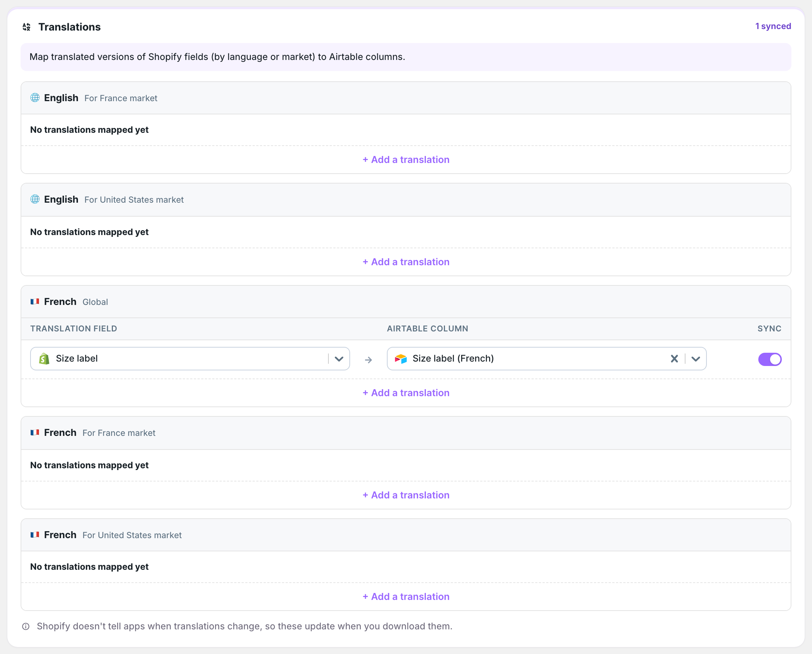Expand the Airtable column dropdown chevron
The width and height of the screenshot is (812, 654).
(x=696, y=359)
